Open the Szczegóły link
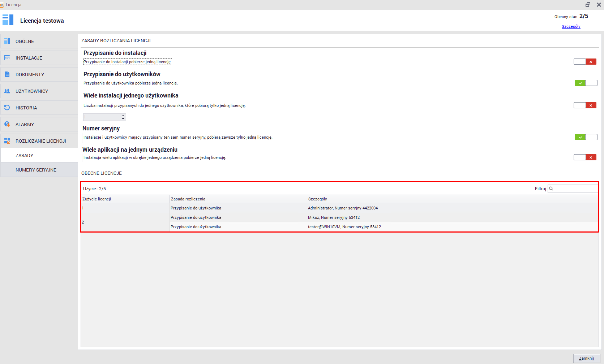This screenshot has height=364, width=604. tap(571, 26)
